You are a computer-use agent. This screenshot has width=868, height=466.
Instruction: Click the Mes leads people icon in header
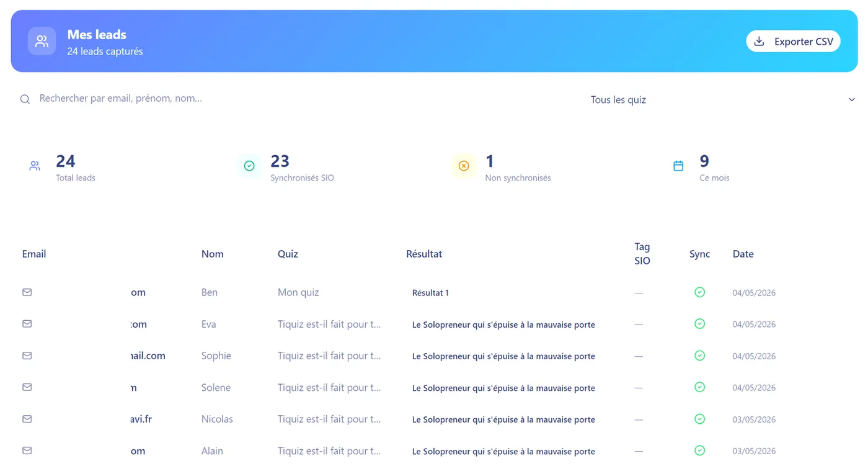click(x=42, y=42)
